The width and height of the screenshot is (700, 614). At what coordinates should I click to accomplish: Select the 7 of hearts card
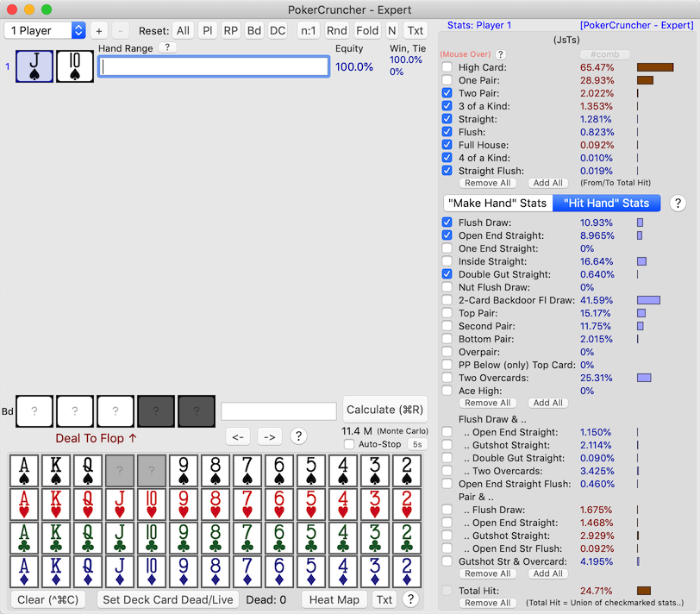[247, 504]
